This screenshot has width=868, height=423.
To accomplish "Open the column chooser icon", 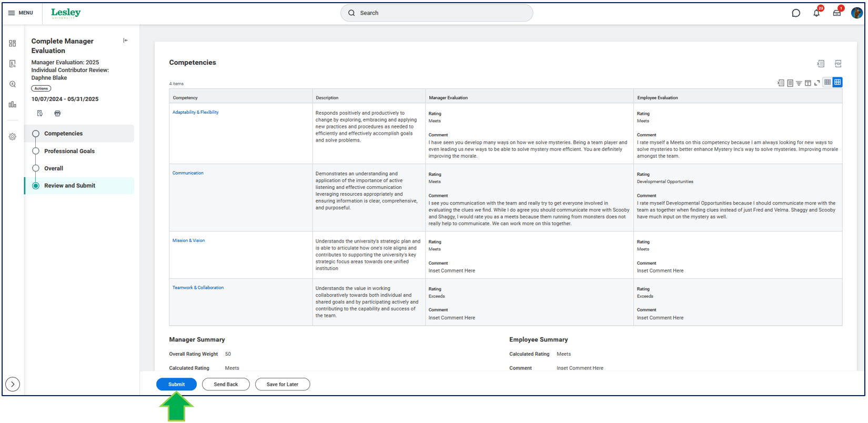I will [x=808, y=83].
